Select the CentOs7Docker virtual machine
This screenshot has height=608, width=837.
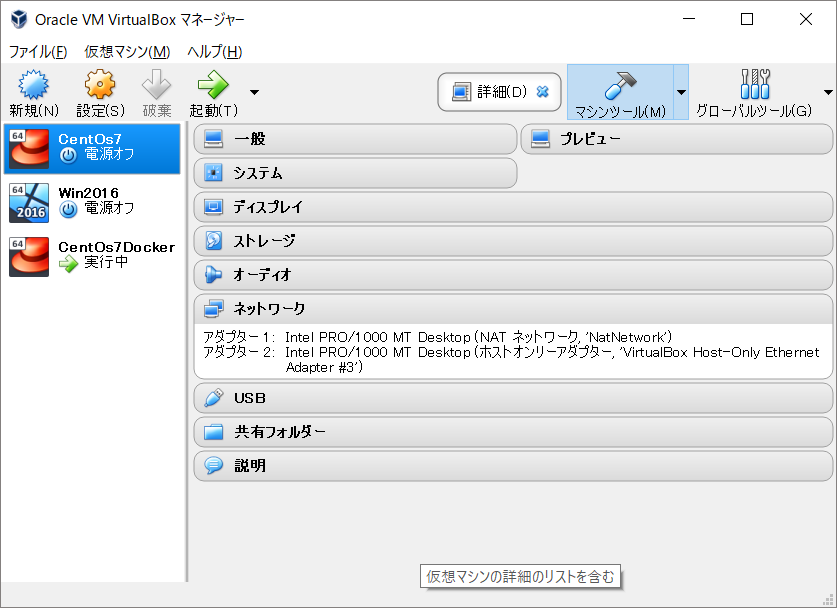pyautogui.click(x=92, y=257)
